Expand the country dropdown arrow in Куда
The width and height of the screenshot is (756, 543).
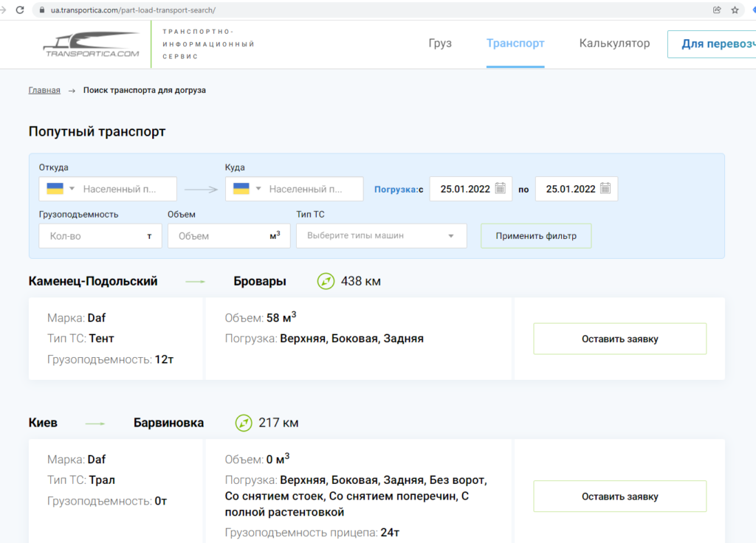[x=258, y=188]
